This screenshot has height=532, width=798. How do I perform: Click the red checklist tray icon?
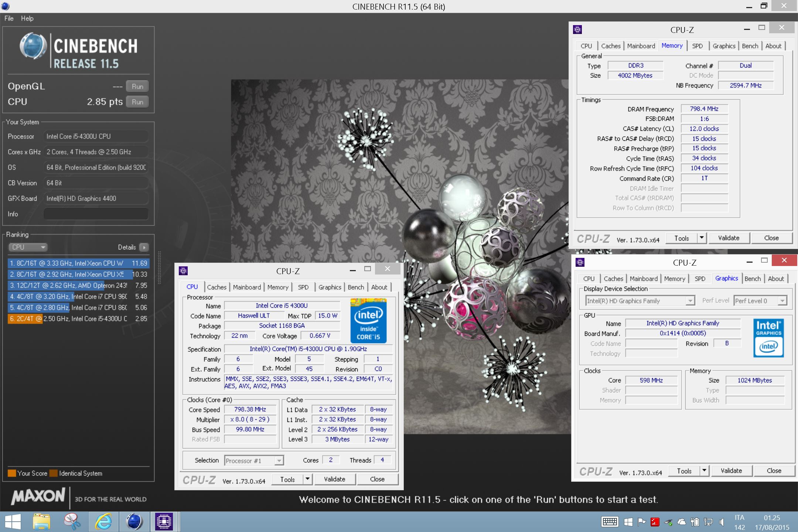coord(655,522)
